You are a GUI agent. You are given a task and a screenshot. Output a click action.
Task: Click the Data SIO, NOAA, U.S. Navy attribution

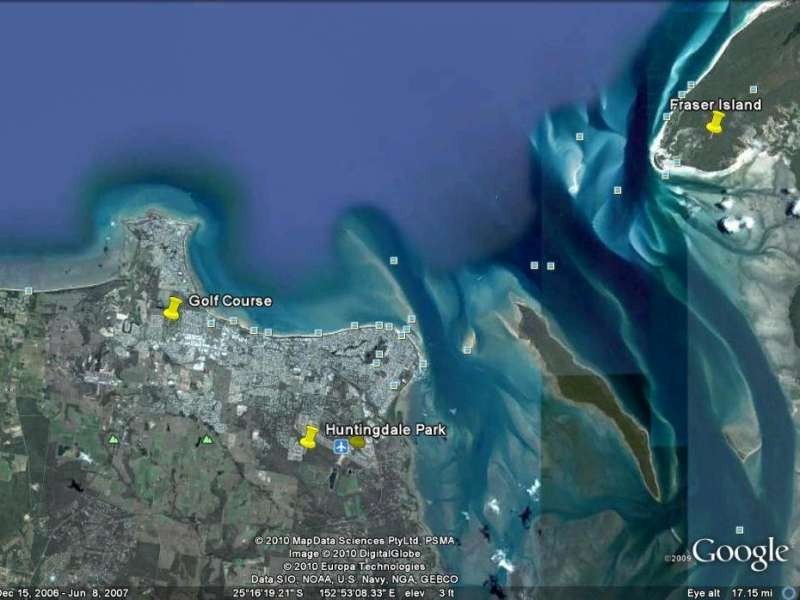tap(355, 579)
